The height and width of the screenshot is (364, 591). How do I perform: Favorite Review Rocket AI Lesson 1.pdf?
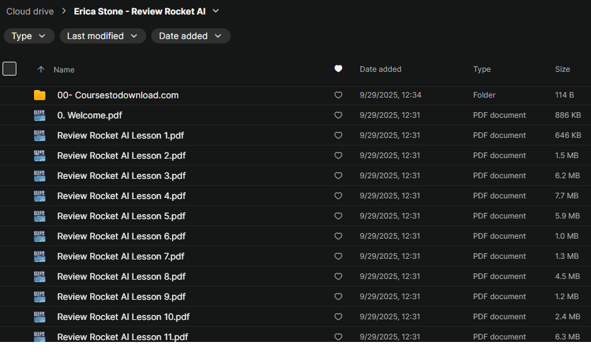[x=338, y=135]
